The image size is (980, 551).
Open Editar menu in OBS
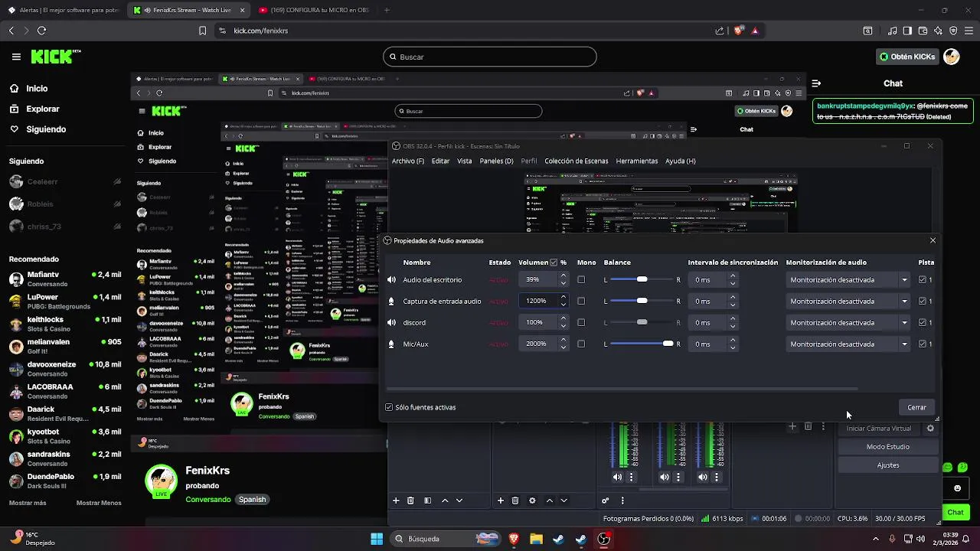440,161
